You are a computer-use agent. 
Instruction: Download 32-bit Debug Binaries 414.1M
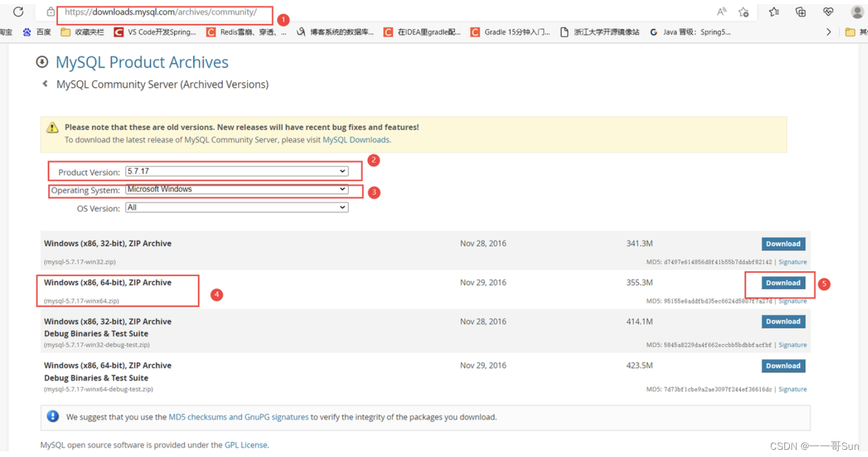pos(783,322)
